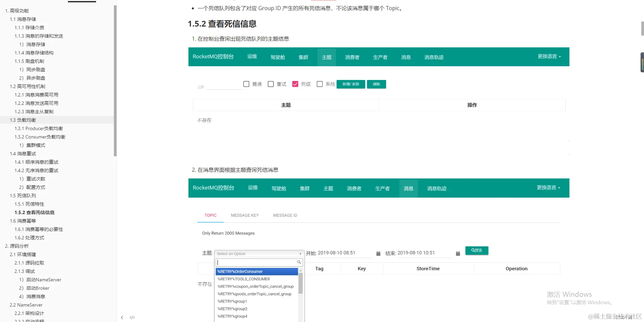Open 生产者 in second console navbar
This screenshot has width=644, height=322.
(382, 188)
